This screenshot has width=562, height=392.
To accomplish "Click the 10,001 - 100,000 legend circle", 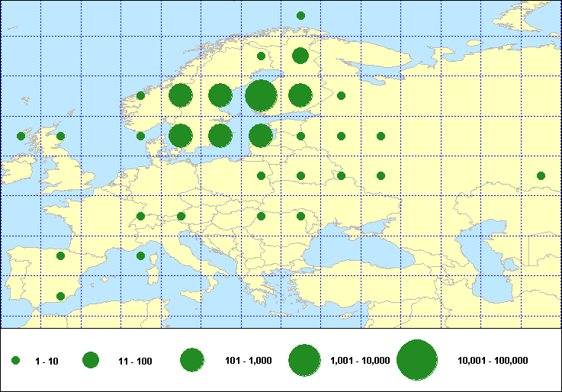I will (416, 361).
